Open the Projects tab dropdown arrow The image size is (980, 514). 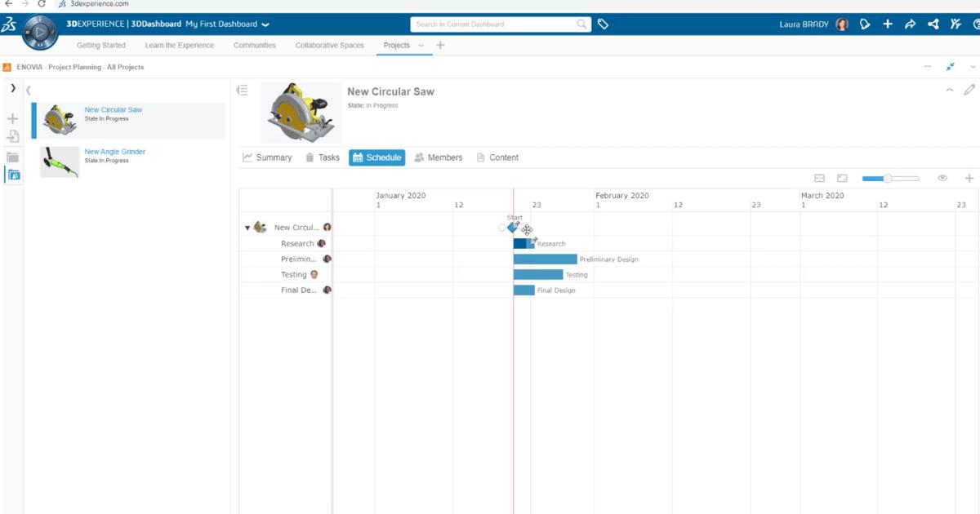pos(423,46)
